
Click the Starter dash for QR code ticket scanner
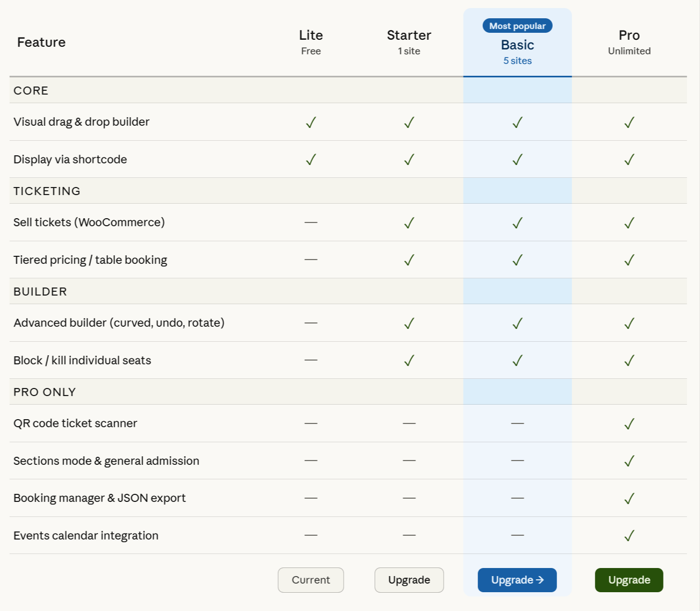coord(409,423)
